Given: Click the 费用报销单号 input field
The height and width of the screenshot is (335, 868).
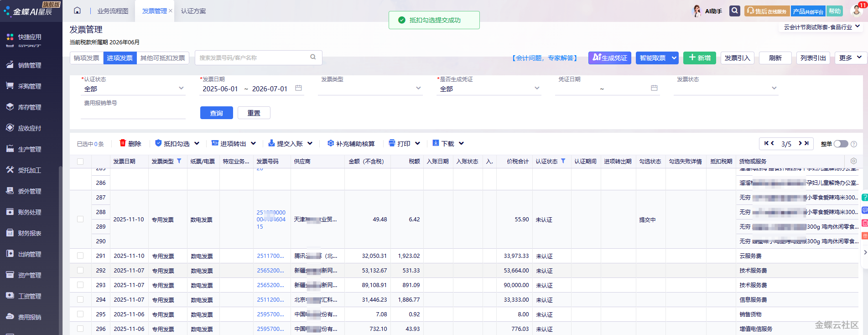Looking at the screenshot, I should point(133,113).
